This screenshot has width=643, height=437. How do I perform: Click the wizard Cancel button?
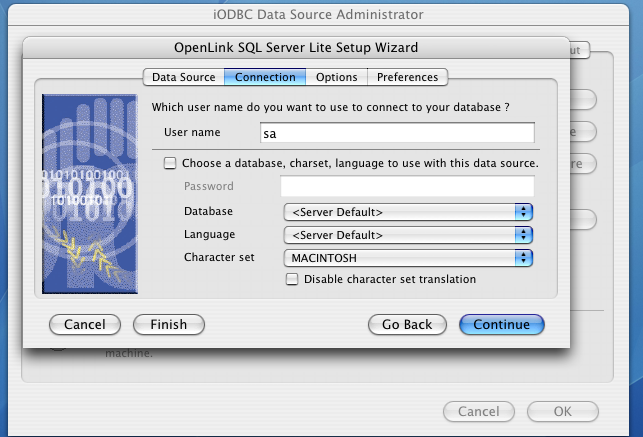pos(85,325)
